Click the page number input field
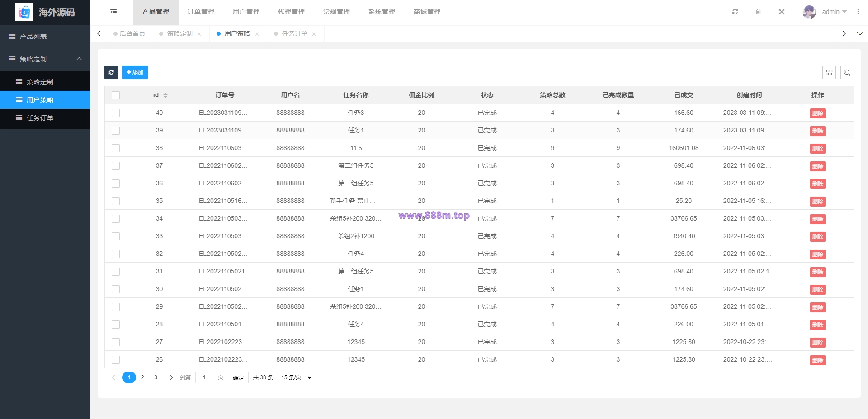868x419 pixels. pyautogui.click(x=204, y=377)
